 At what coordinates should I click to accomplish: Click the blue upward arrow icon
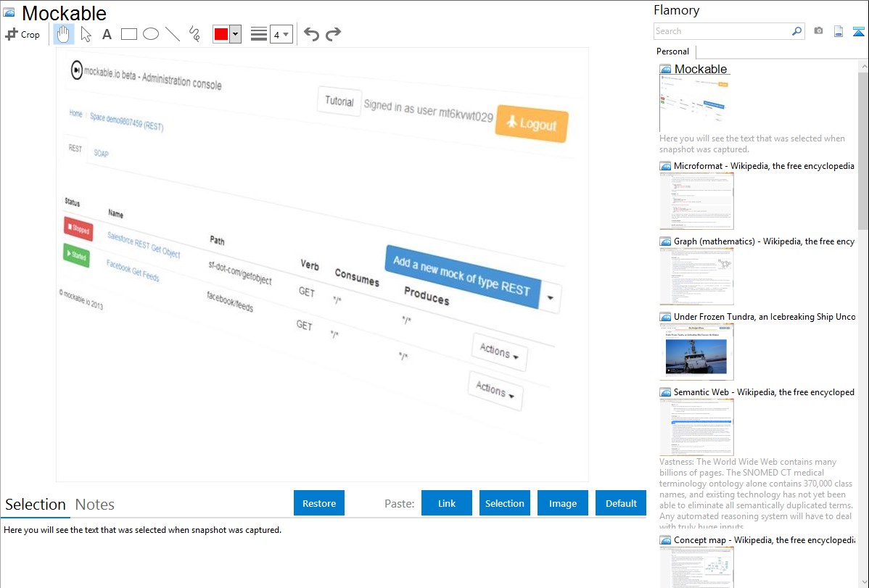pos(858,31)
